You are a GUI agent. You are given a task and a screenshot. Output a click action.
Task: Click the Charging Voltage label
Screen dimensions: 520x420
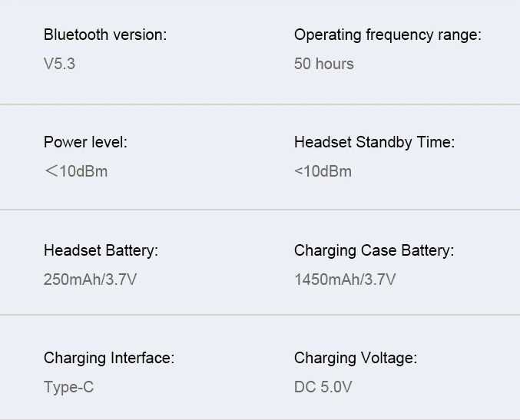356,359
